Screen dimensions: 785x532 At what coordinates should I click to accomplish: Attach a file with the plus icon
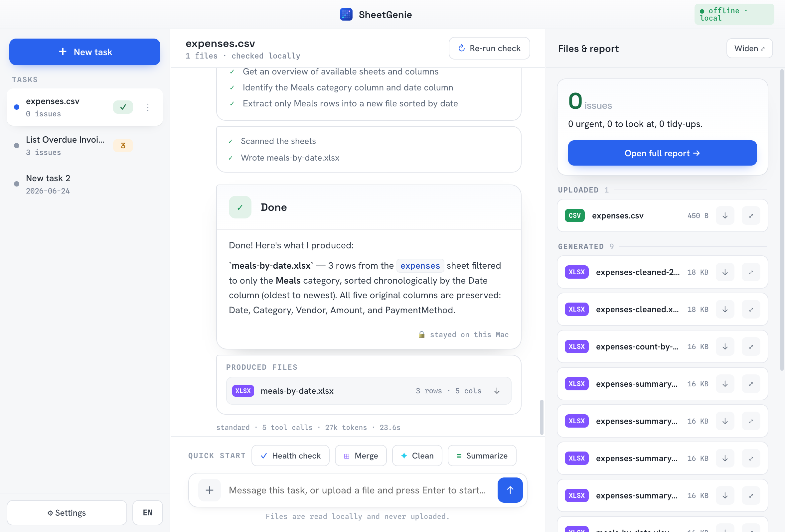[210, 490]
